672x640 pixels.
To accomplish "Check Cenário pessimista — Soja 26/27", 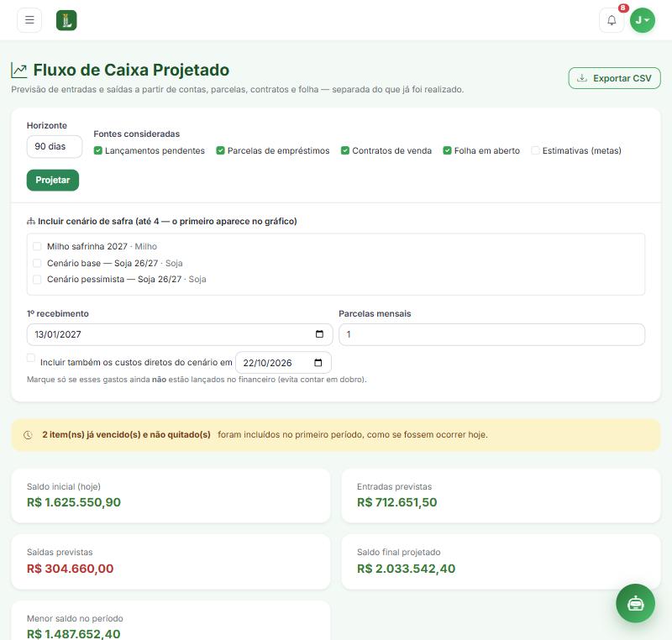I will click(x=37, y=280).
